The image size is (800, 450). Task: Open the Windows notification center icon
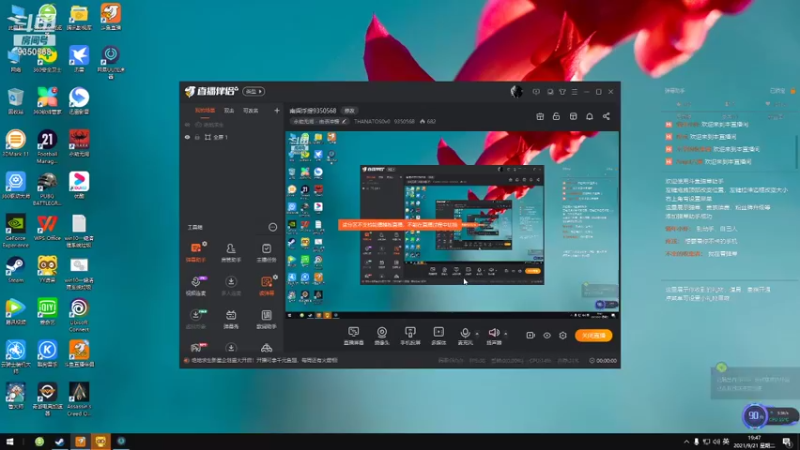(787, 442)
